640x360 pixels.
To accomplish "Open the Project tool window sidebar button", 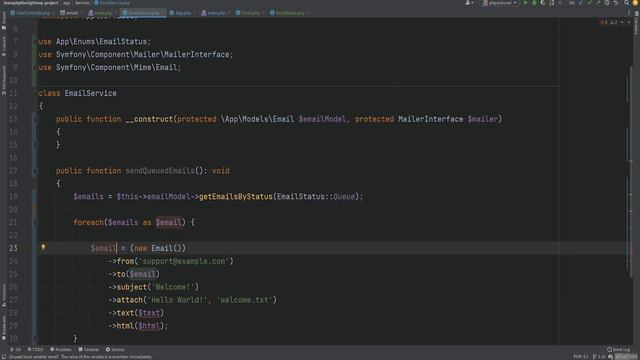I will [4, 20].
